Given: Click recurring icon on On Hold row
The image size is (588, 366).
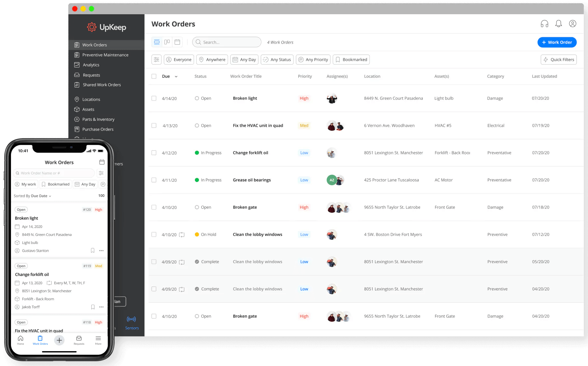Looking at the screenshot, I should [182, 235].
